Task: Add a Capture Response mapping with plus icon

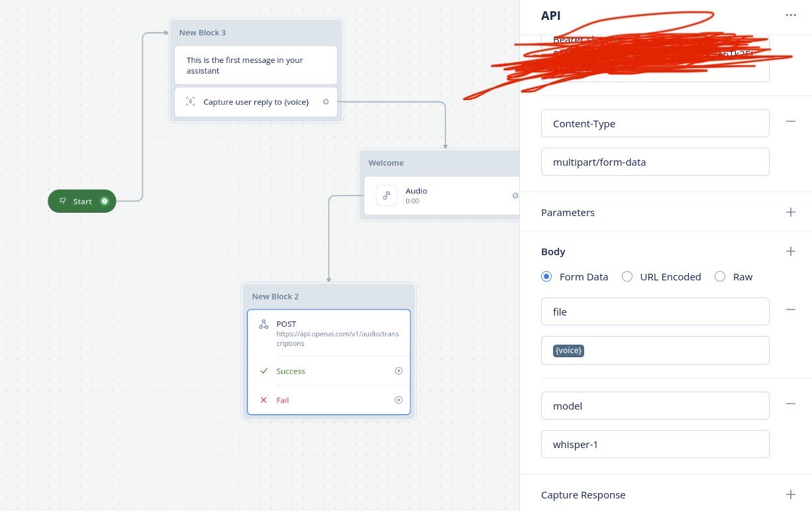Action: pyautogui.click(x=790, y=494)
